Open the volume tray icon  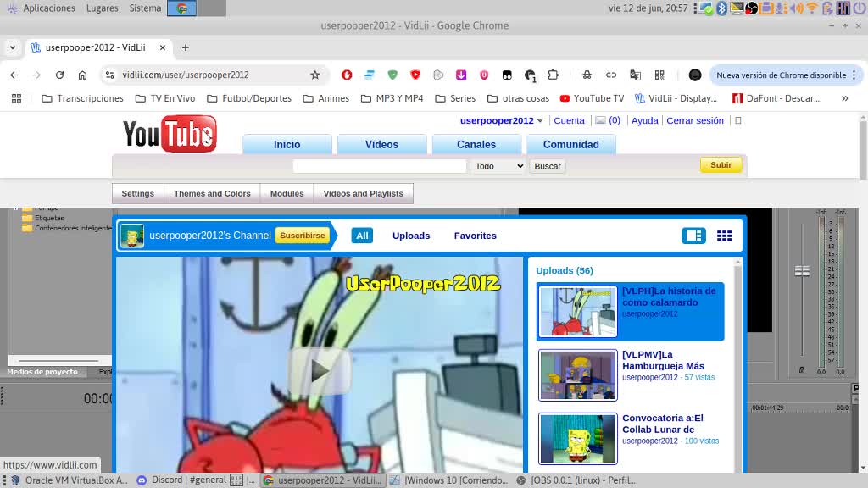(797, 8)
